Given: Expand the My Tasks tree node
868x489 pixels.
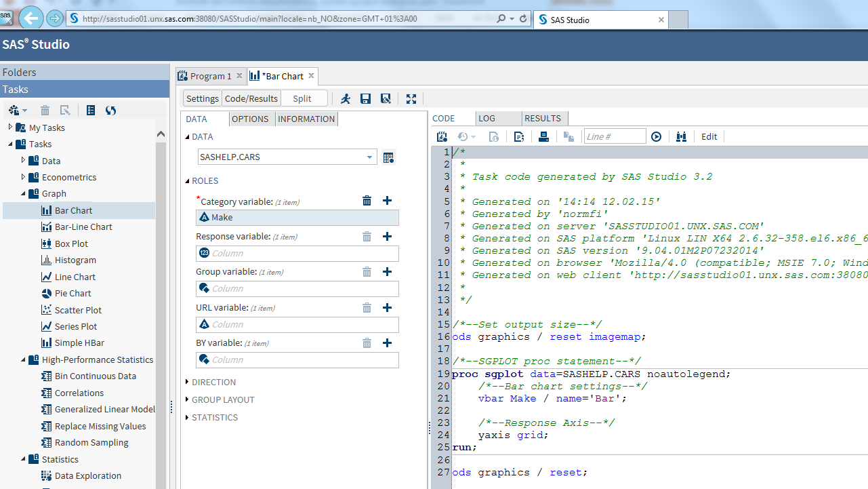Looking at the screenshot, I should click(10, 127).
